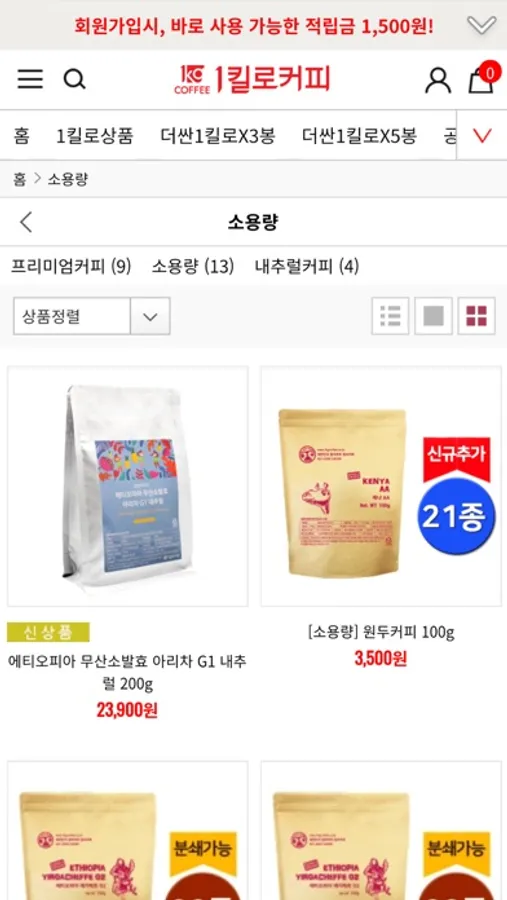
Task: Switch to grid view layout
Action: [477, 316]
